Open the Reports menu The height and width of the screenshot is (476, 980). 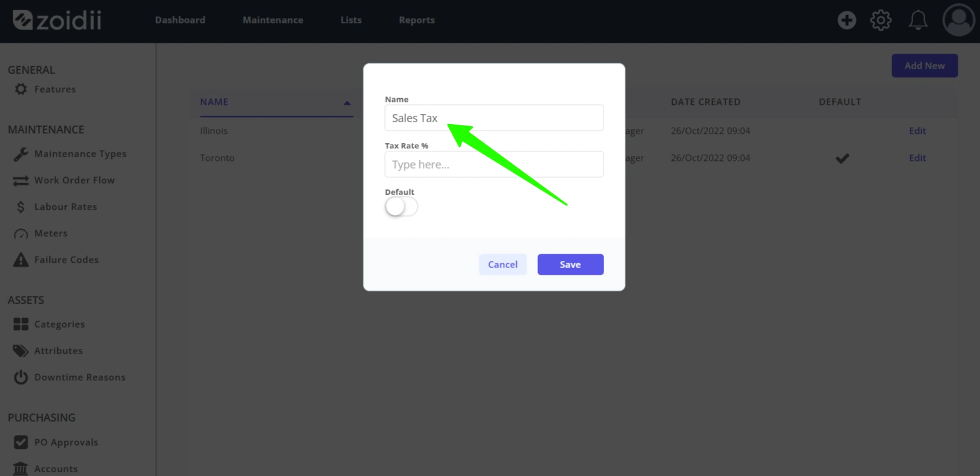pos(417,20)
